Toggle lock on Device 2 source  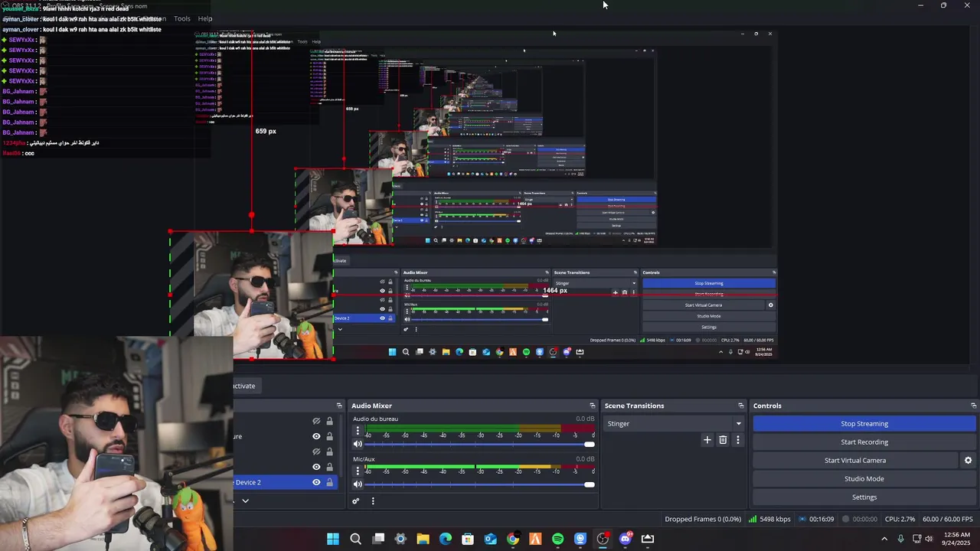pyautogui.click(x=330, y=482)
